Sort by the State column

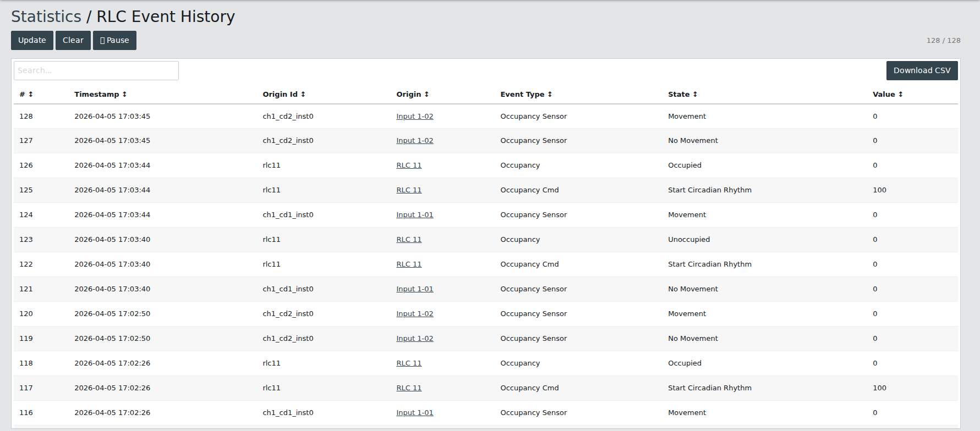[x=683, y=94]
